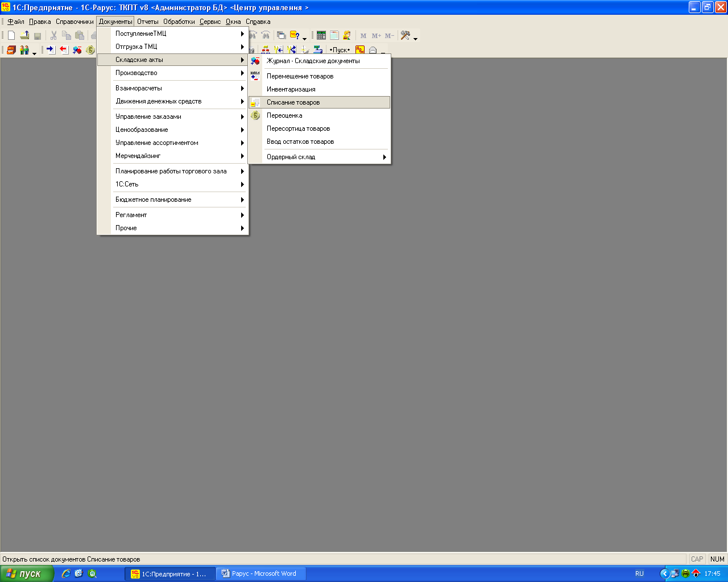The image size is (728, 582).
Task: Click the red filing cabinet icon
Action: point(11,50)
